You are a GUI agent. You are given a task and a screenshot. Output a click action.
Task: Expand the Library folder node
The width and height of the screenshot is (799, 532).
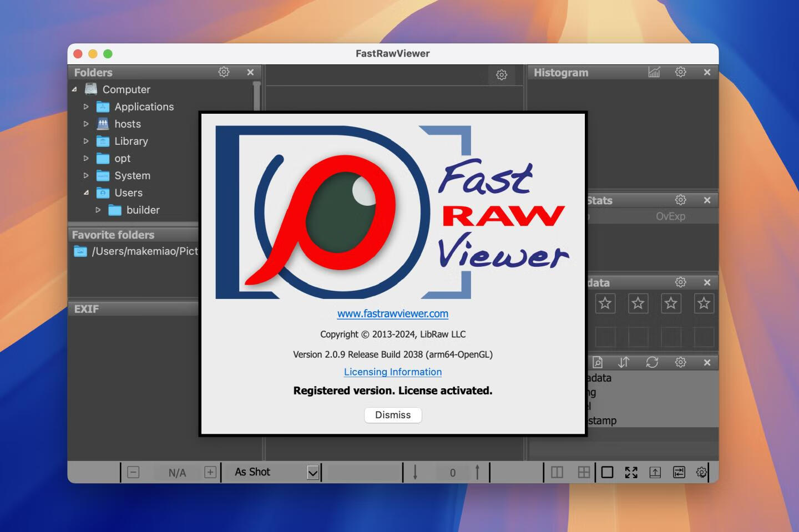click(x=86, y=141)
